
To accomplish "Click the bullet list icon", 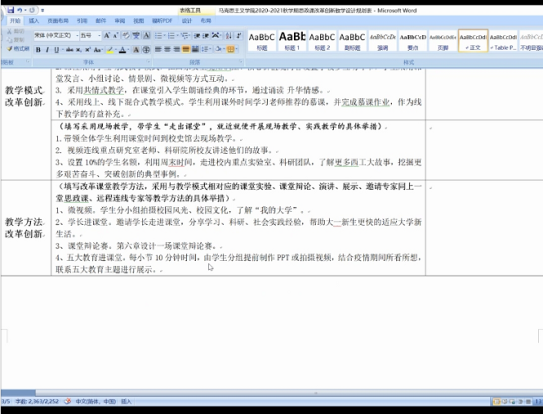I will click(x=159, y=35).
